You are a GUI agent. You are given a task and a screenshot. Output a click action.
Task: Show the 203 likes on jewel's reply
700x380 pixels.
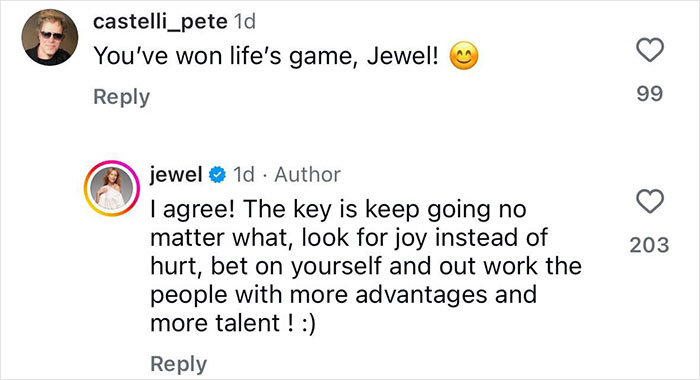click(650, 245)
